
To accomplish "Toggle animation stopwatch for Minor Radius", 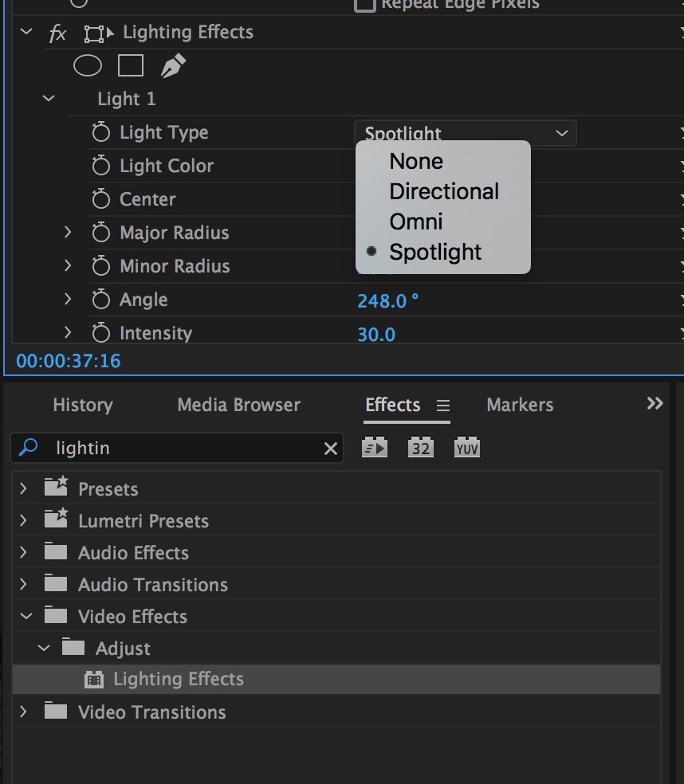I will click(x=101, y=266).
